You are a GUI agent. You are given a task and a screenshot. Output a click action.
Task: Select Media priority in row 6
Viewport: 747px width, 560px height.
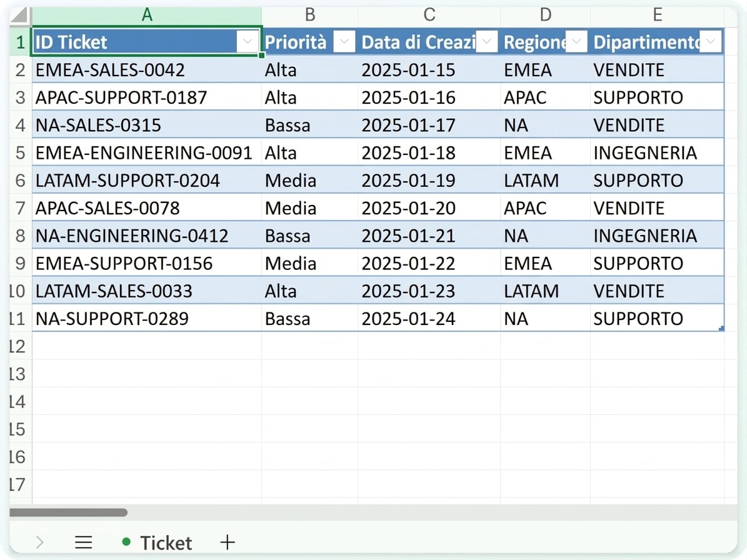pyautogui.click(x=309, y=181)
